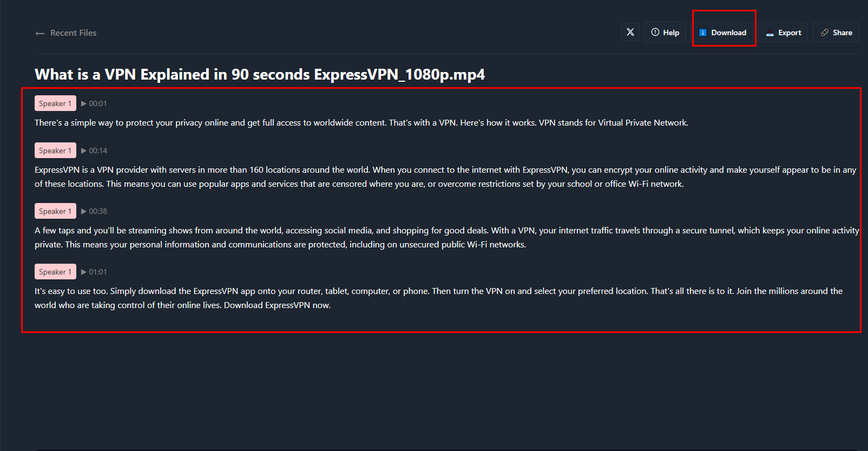The image size is (868, 451).
Task: Go back to Recent Files
Action: (x=66, y=33)
